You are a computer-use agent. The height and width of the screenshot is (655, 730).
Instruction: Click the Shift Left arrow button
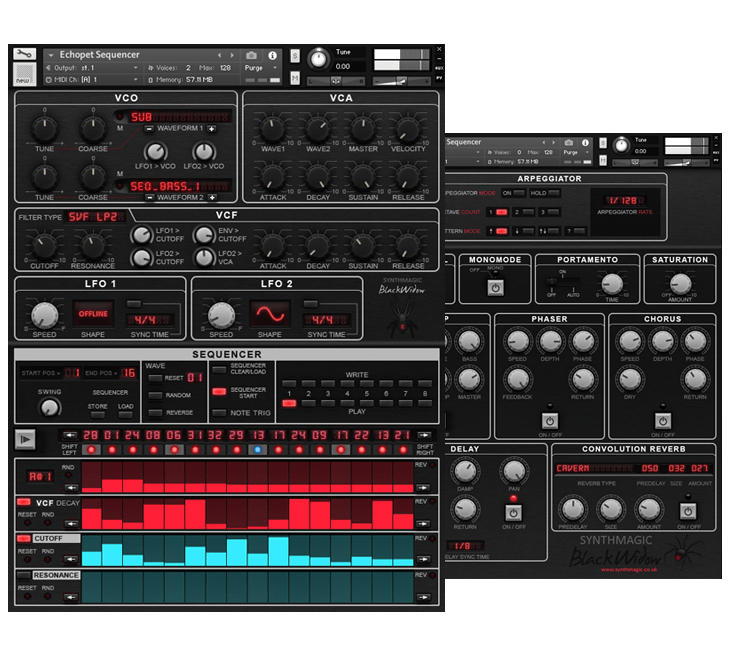[x=70, y=435]
